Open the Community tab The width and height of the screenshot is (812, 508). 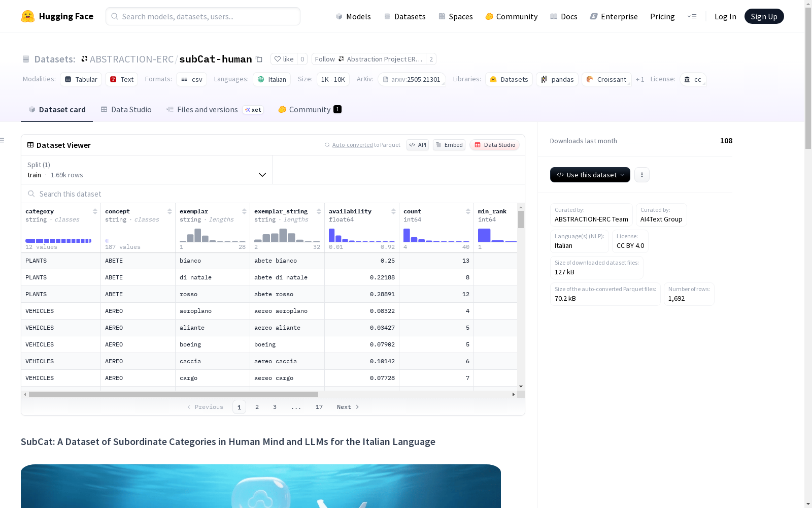click(310, 109)
